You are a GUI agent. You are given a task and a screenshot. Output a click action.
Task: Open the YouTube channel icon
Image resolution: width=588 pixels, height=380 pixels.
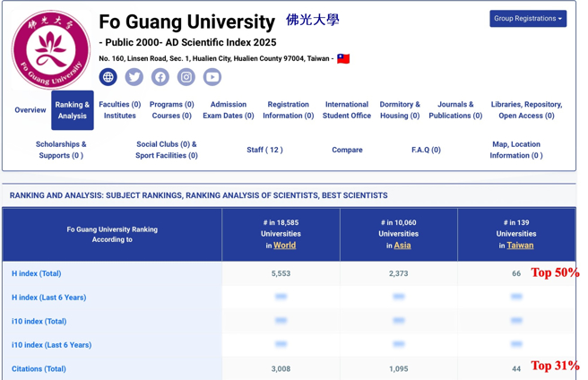coord(212,77)
